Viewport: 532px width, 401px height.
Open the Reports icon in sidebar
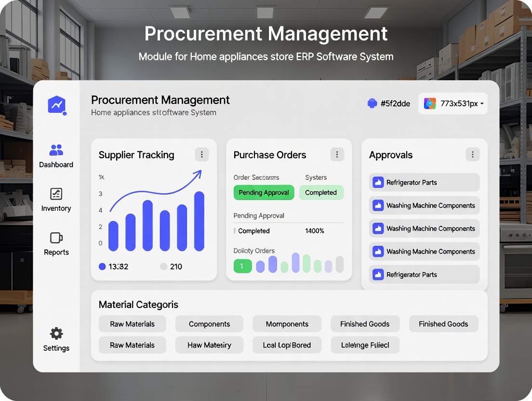(x=56, y=238)
